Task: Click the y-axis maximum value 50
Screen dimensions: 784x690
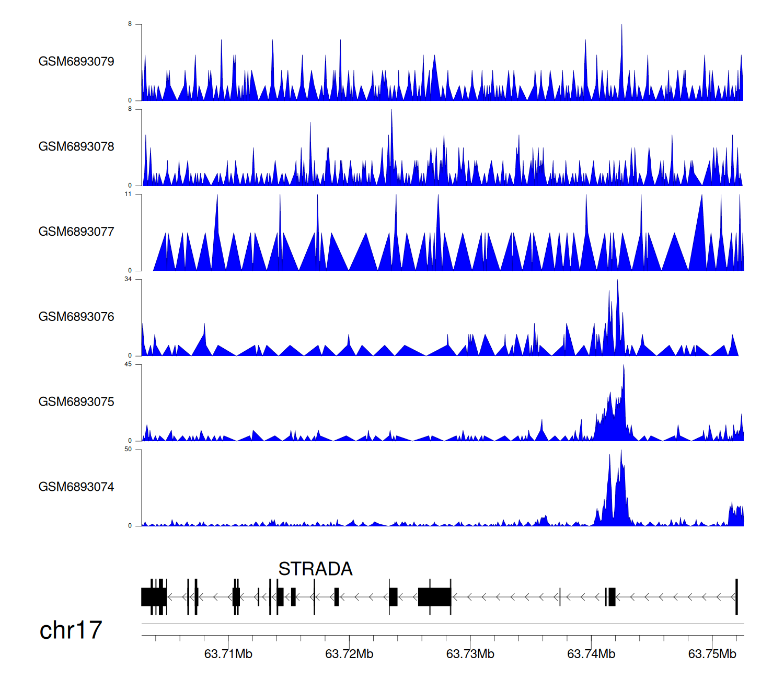Action: pyautogui.click(x=128, y=449)
